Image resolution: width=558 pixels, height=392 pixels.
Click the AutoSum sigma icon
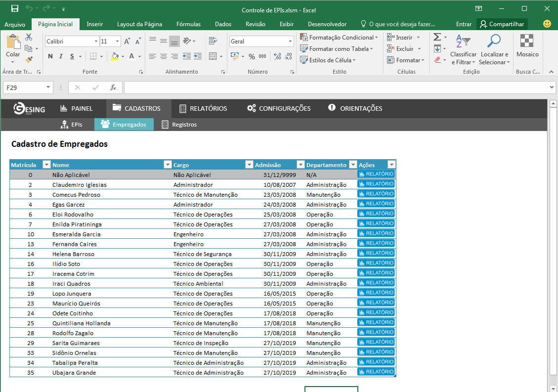coord(437,38)
